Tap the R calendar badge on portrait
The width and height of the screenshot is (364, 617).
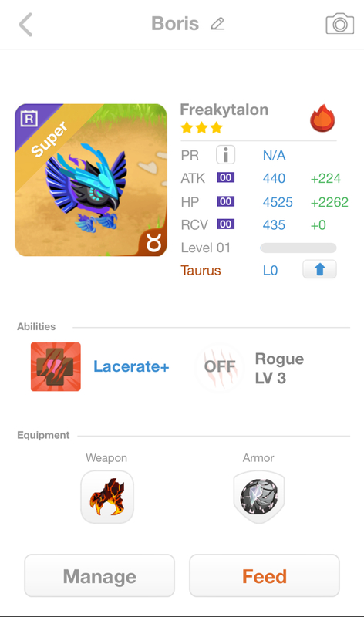(x=29, y=118)
